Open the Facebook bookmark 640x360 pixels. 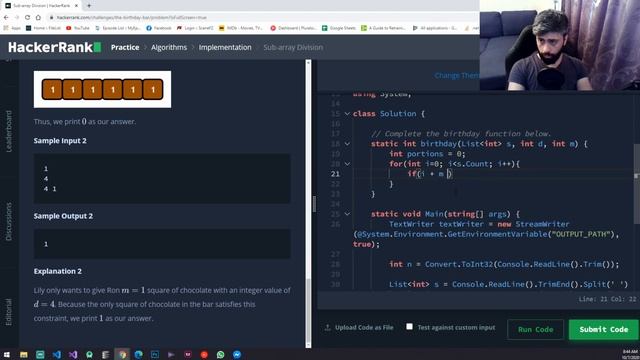click(x=159, y=28)
